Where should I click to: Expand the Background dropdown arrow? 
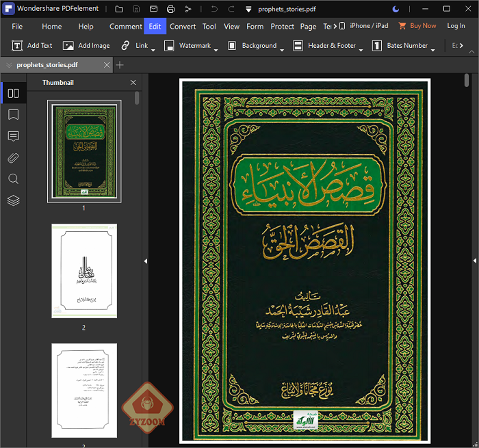tap(282, 49)
